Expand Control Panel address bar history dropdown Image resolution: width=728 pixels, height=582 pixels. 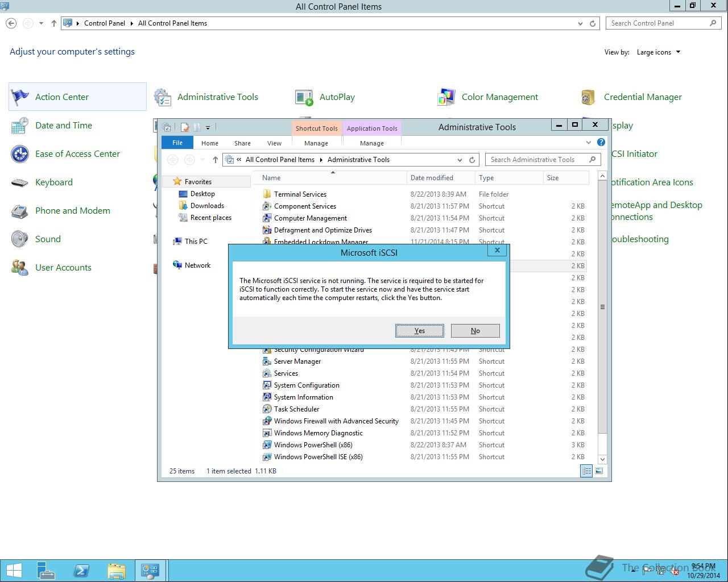click(x=580, y=23)
